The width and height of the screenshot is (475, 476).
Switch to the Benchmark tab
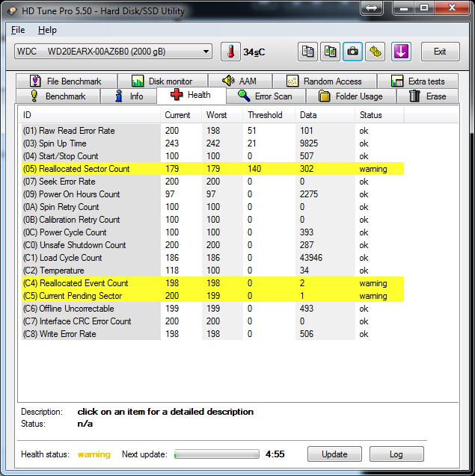pos(58,96)
